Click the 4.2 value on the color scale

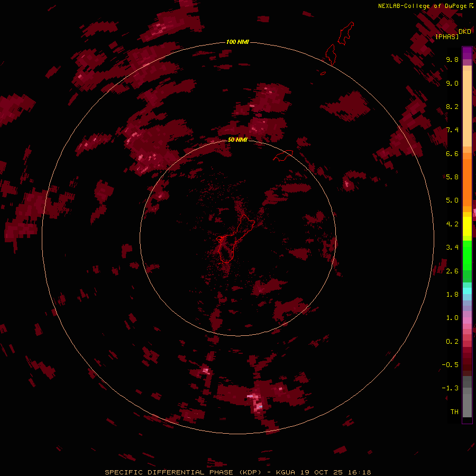(x=452, y=224)
